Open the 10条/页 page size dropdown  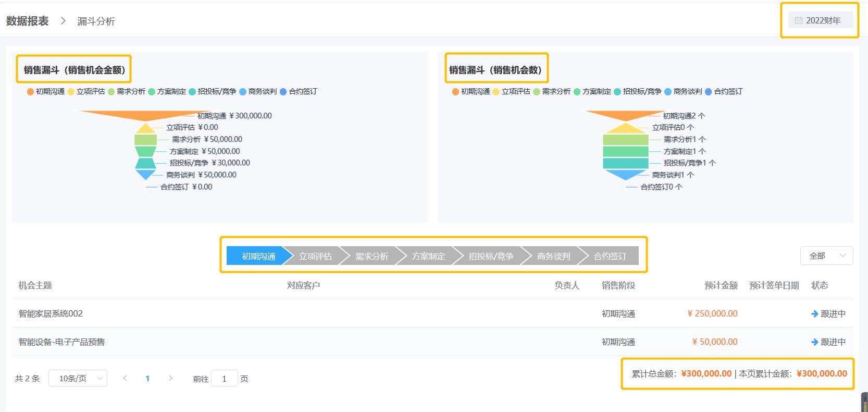78,378
